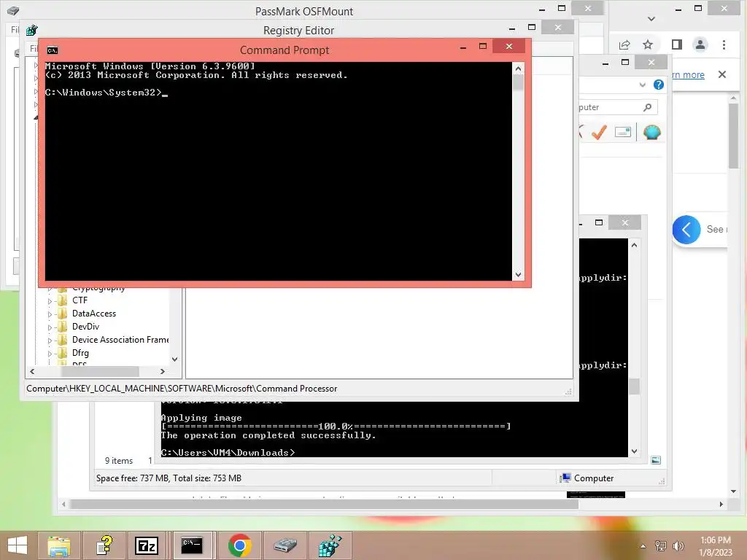
Task: Click search magnifier in Explorer search box
Action: (x=648, y=107)
